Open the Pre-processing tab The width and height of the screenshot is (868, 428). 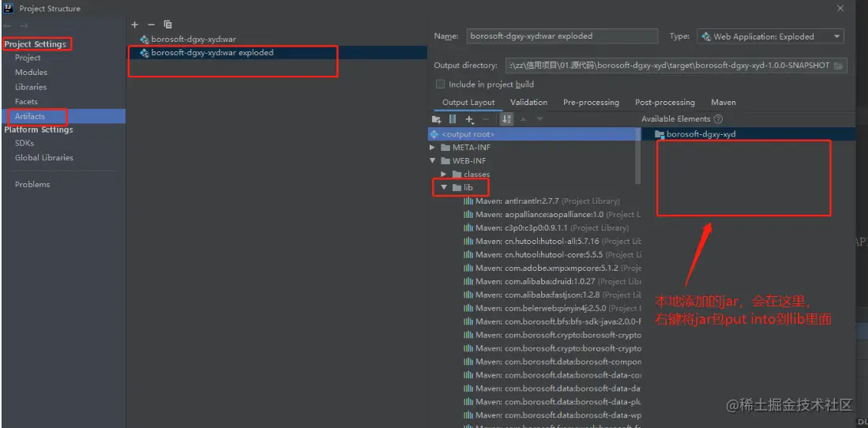pyautogui.click(x=591, y=103)
